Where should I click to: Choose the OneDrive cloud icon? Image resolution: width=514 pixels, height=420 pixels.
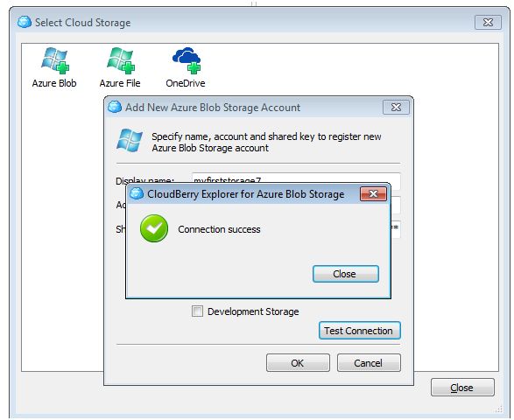[x=187, y=60]
